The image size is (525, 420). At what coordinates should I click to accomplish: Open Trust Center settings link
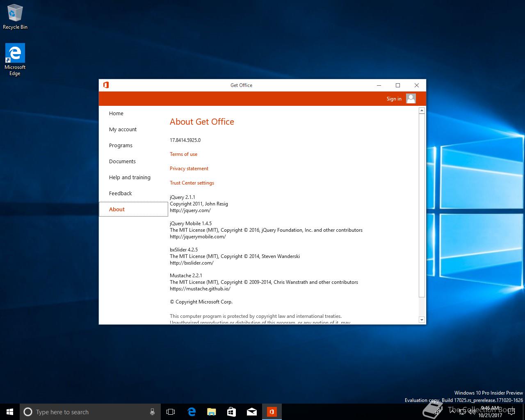[192, 183]
